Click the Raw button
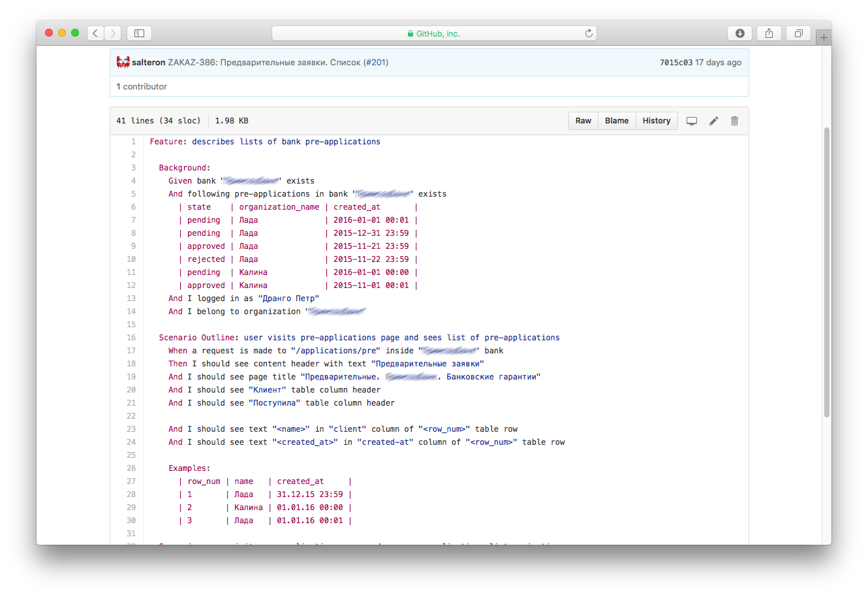The image size is (868, 597). coord(583,121)
